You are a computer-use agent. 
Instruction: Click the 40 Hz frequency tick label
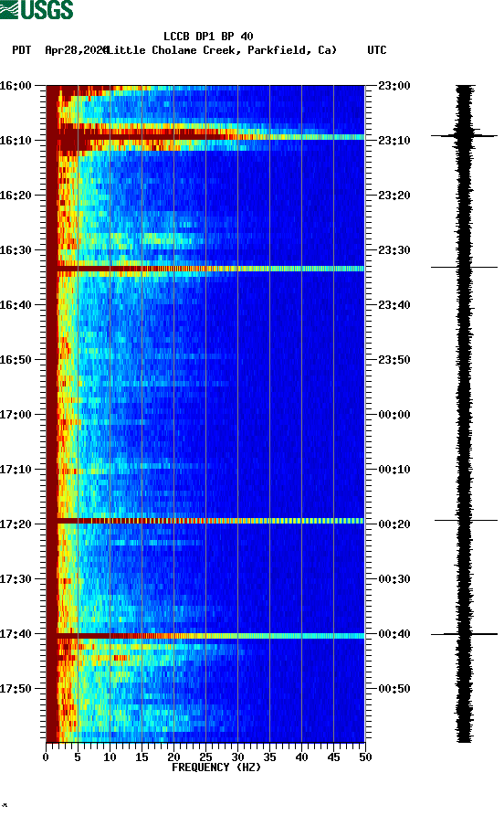coord(301,757)
